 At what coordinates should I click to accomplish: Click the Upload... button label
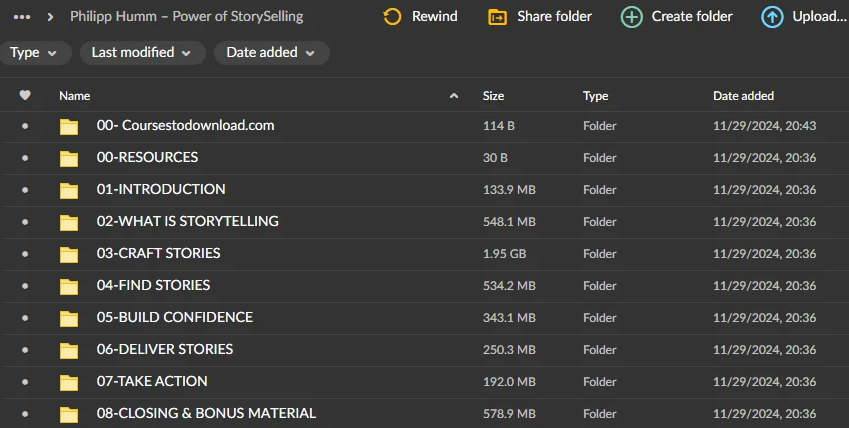pos(820,17)
